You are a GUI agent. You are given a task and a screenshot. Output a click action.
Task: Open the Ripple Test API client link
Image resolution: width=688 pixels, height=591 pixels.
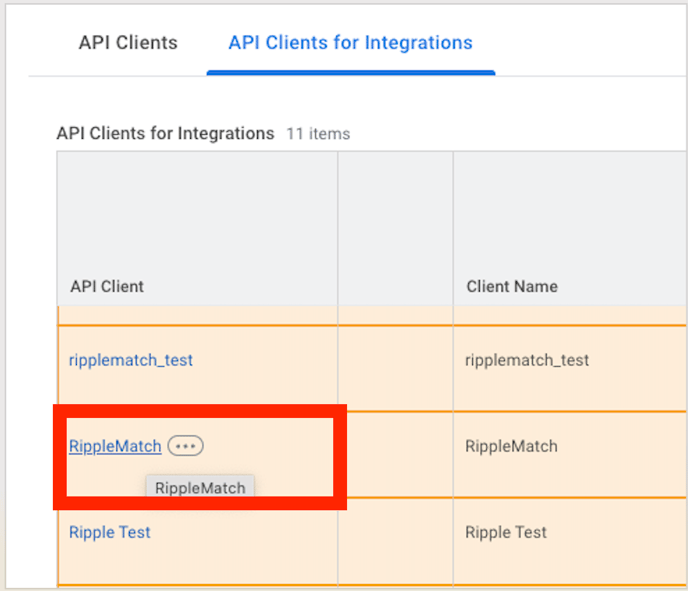pyautogui.click(x=110, y=532)
